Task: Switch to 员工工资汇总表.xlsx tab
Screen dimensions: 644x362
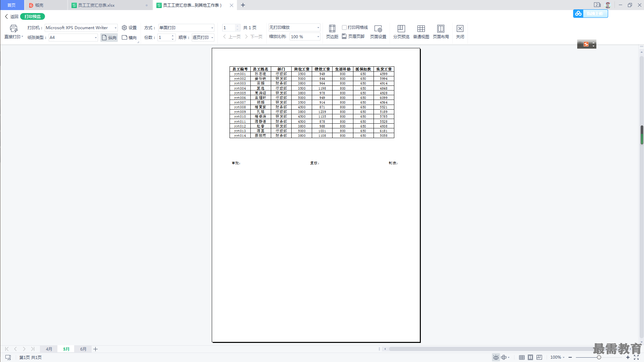Action: coord(110,5)
